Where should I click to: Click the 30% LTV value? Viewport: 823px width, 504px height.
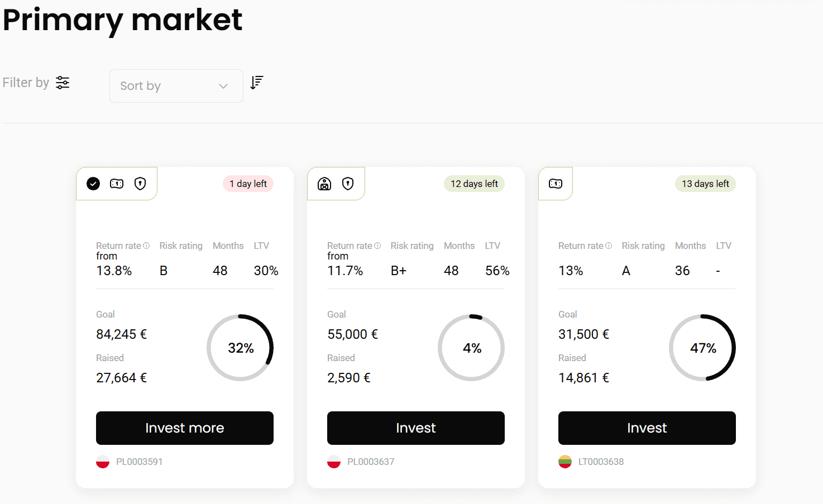[266, 271]
